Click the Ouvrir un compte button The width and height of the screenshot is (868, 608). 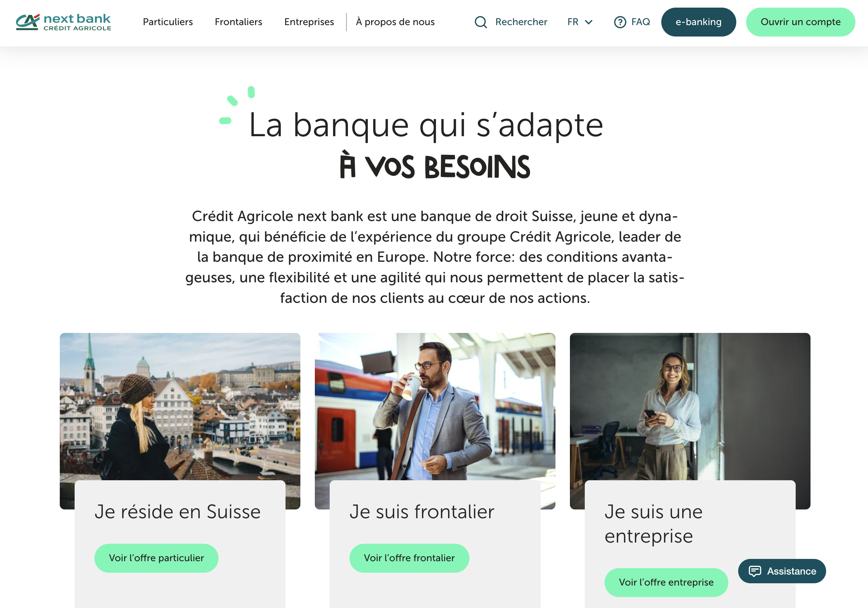tap(801, 22)
